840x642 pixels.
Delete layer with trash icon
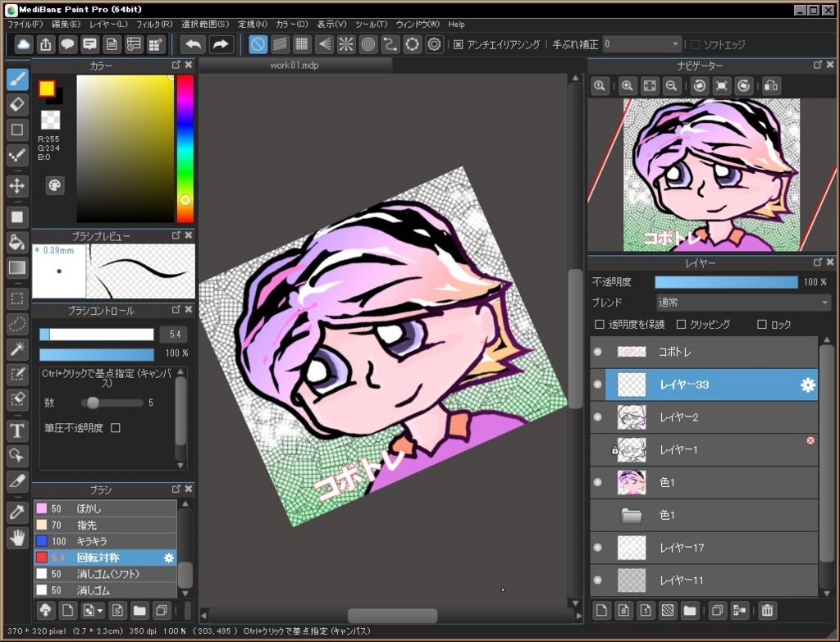tap(767, 610)
